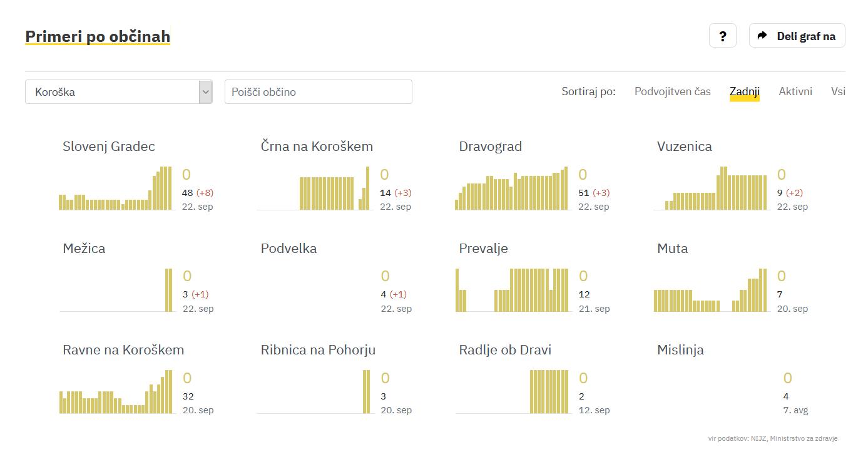Click the Slovenj Gradec bar chart
Image resolution: width=868 pixels, height=464 pixels.
point(116,188)
